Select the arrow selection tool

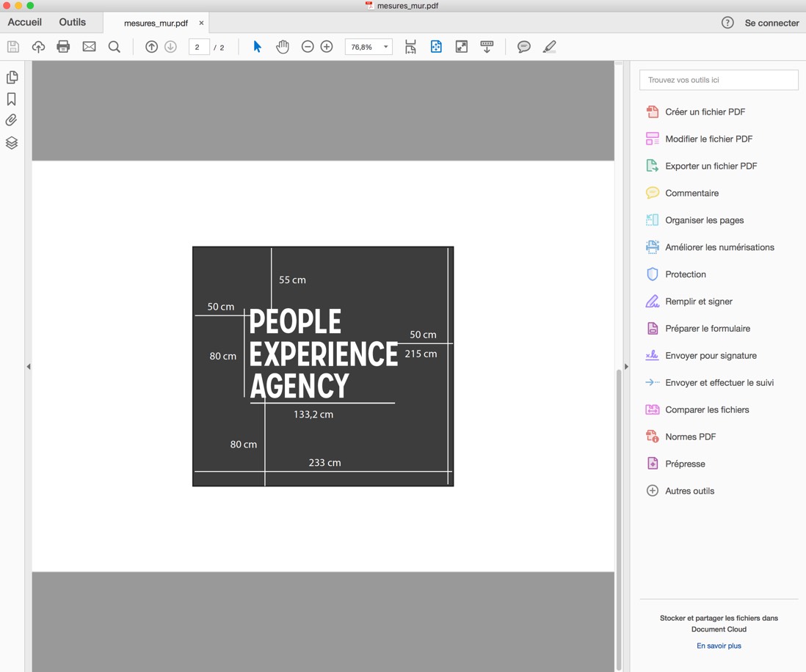pos(258,47)
